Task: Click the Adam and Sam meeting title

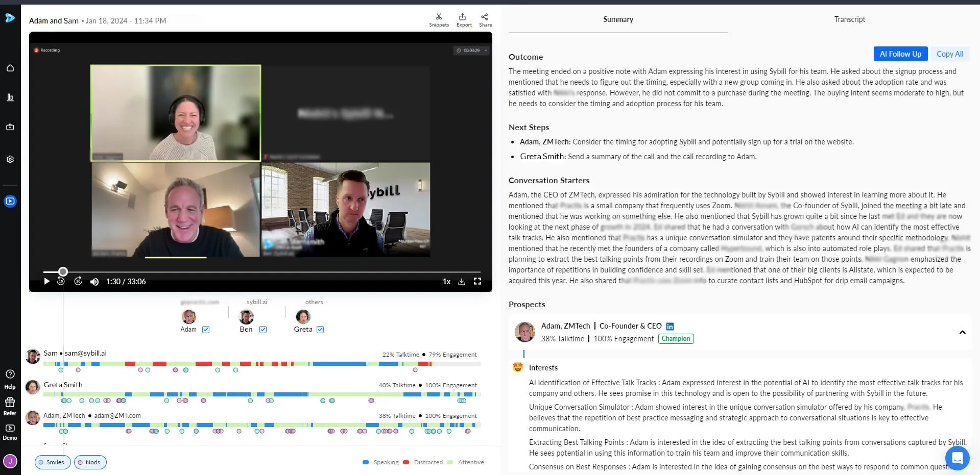Action: pyautogui.click(x=54, y=21)
